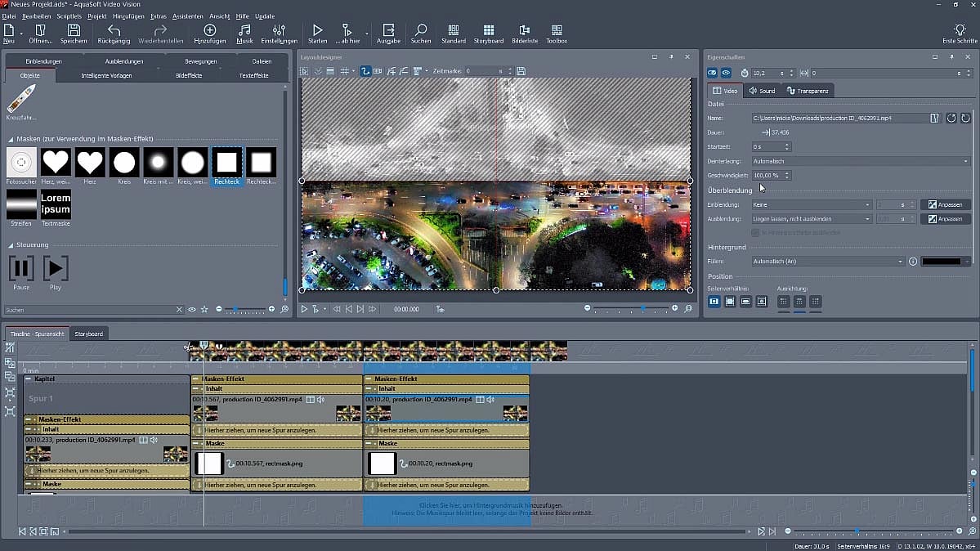The width and height of the screenshot is (980, 551).
Task: Click Anpassen button beside Einblendung
Action: (x=946, y=204)
